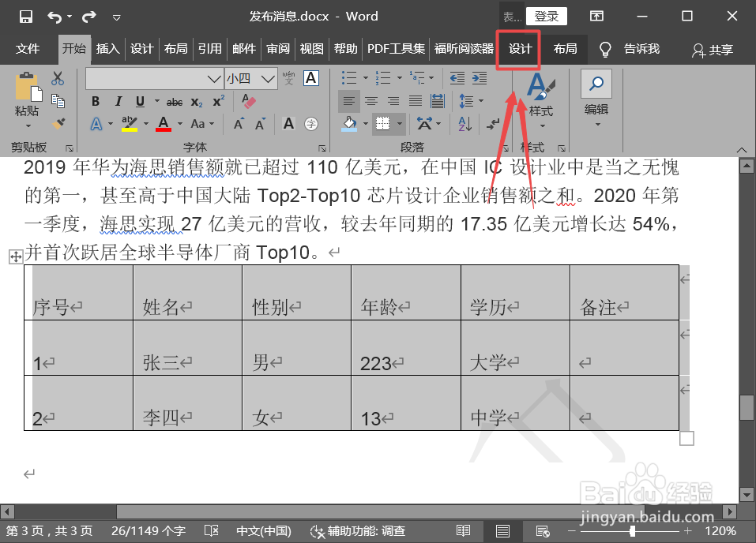Toggle strikethrough abc formatting
Screen dimensions: 756x543
174,102
